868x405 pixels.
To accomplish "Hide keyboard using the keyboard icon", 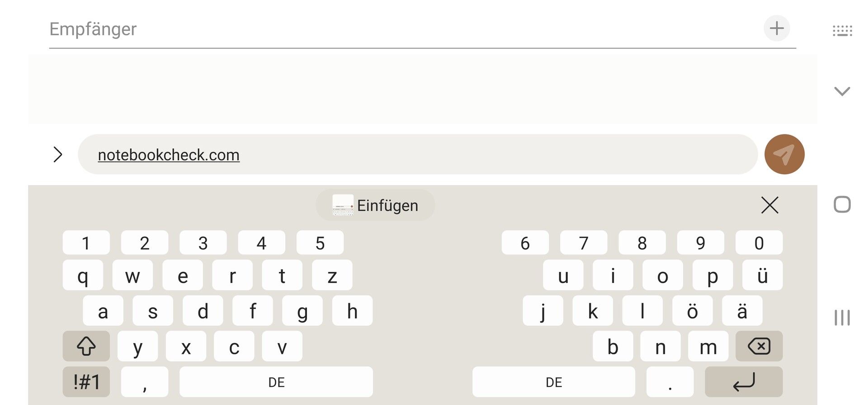I will pyautogui.click(x=842, y=31).
